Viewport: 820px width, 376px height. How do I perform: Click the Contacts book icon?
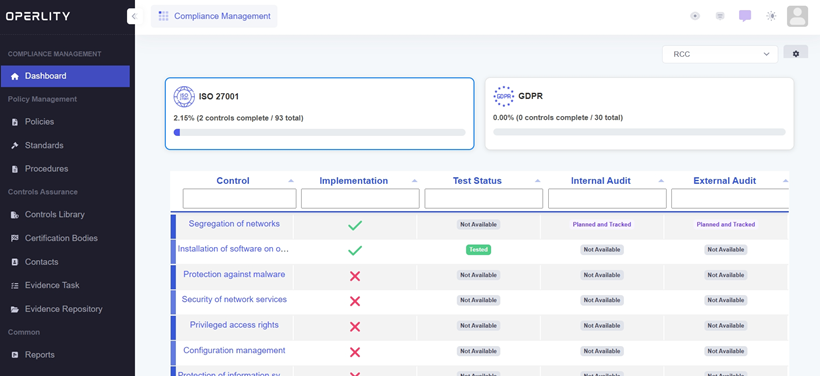[15, 262]
